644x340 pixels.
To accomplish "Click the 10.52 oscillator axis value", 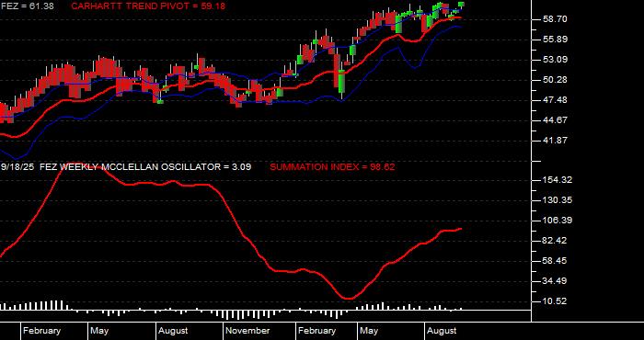I will (x=556, y=301).
